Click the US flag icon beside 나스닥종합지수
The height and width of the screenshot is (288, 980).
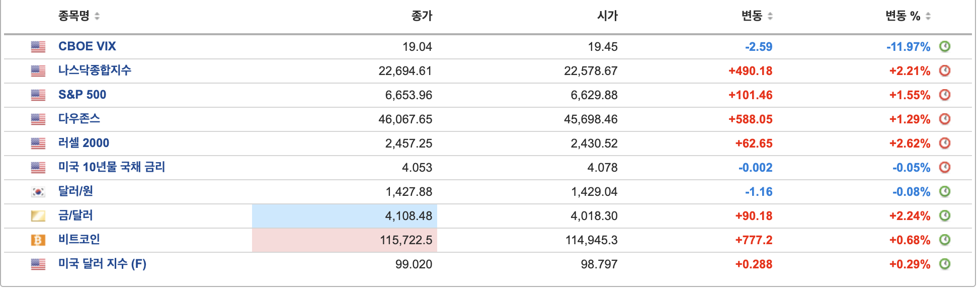pyautogui.click(x=38, y=71)
